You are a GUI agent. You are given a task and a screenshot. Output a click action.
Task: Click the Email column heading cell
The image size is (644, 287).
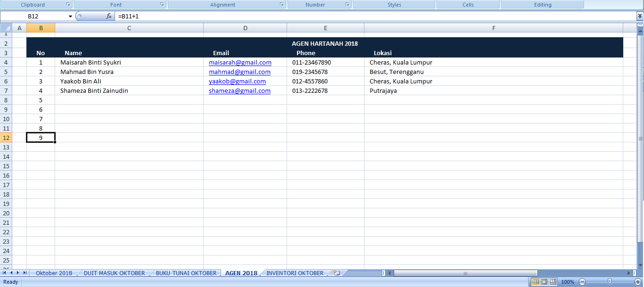coord(245,53)
